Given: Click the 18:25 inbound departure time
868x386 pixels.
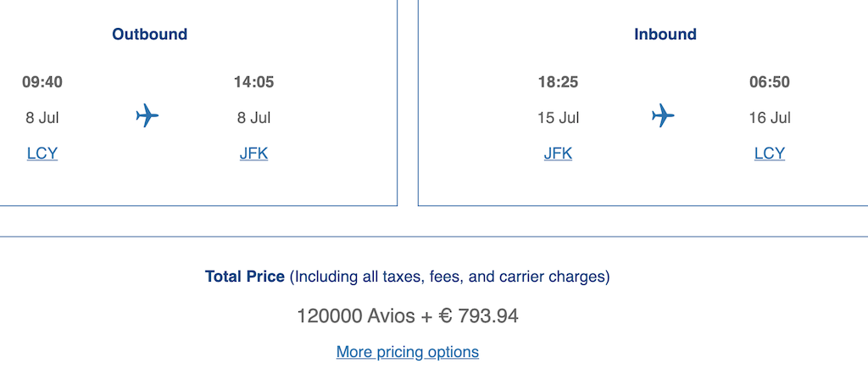Looking at the screenshot, I should point(558,82).
